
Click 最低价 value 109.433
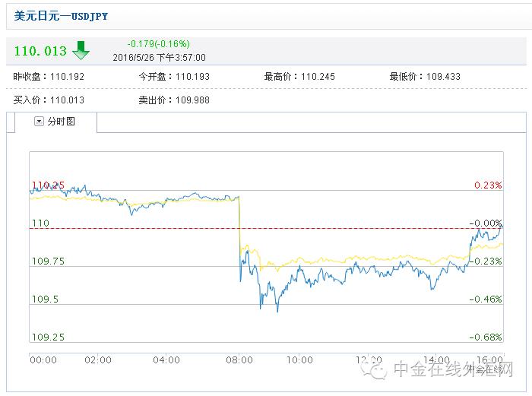(x=443, y=77)
